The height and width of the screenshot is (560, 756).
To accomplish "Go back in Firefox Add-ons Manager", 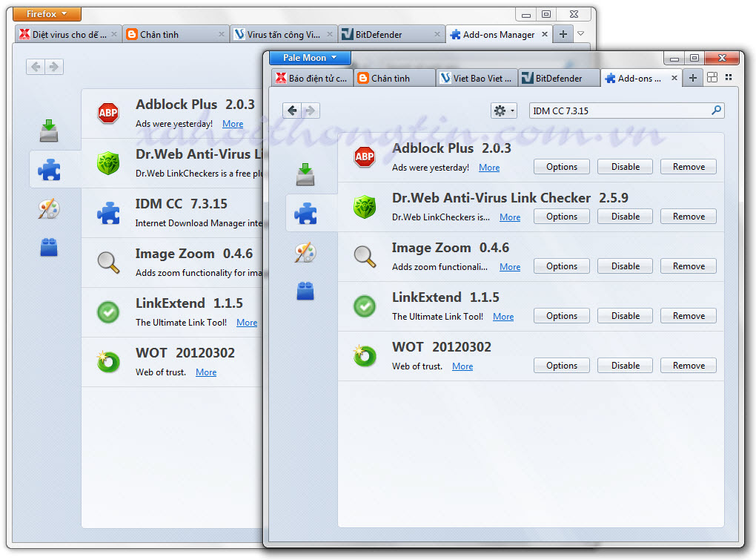I will (x=36, y=67).
